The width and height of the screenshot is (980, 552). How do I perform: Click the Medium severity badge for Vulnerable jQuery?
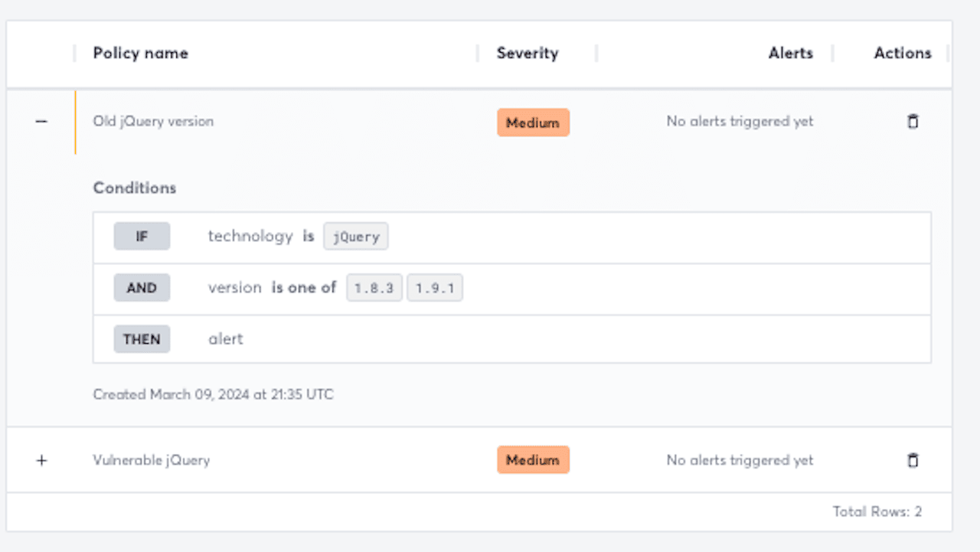[x=533, y=459]
